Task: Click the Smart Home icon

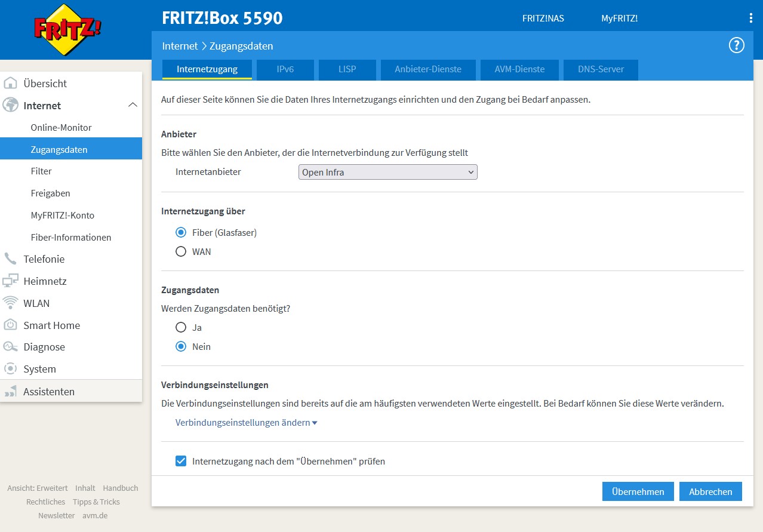Action: (10, 325)
